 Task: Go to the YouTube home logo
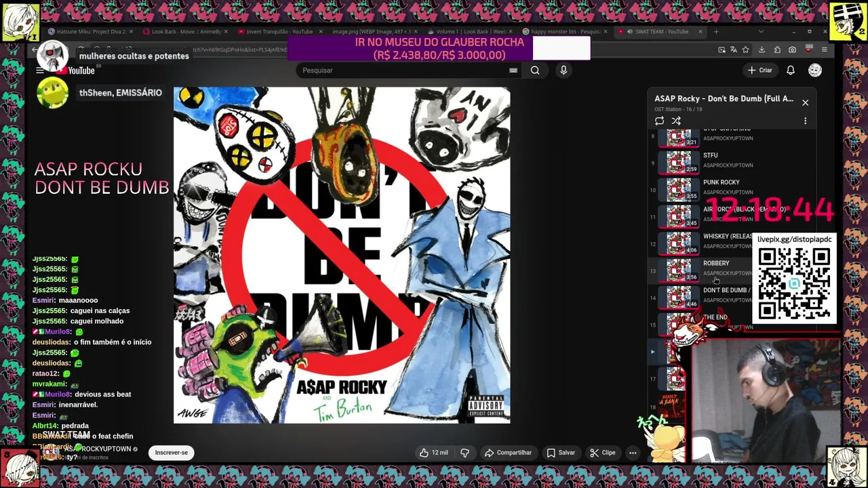76,70
